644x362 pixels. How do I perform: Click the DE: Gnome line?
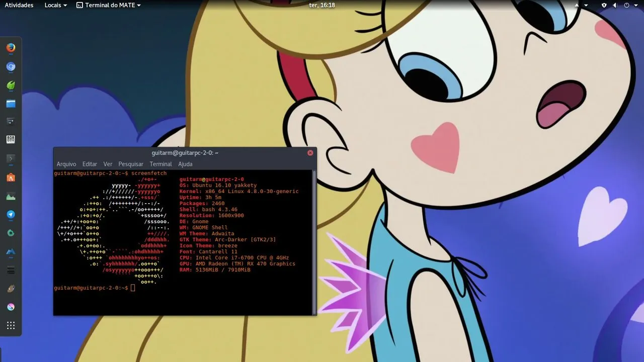pyautogui.click(x=194, y=222)
